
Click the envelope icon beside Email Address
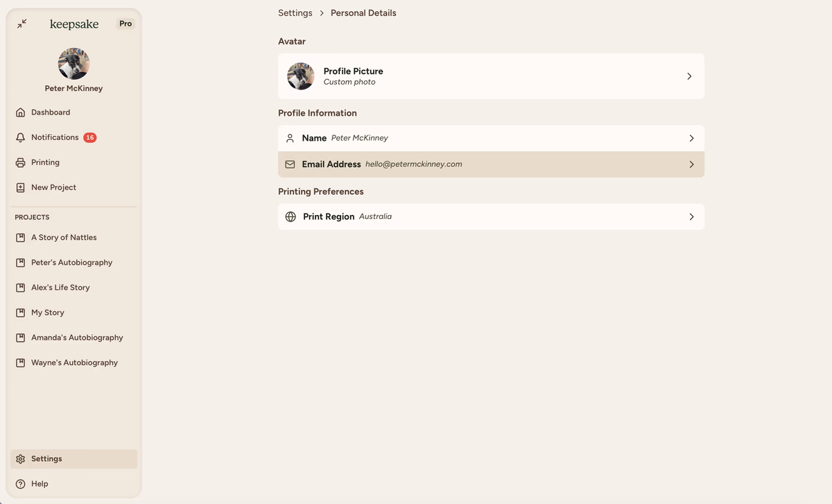pos(290,165)
